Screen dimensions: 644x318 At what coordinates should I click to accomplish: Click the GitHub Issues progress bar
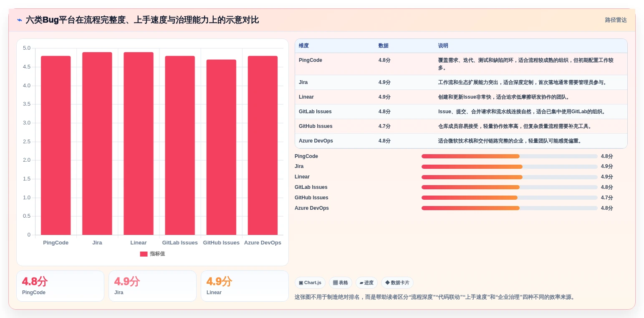(x=510, y=198)
